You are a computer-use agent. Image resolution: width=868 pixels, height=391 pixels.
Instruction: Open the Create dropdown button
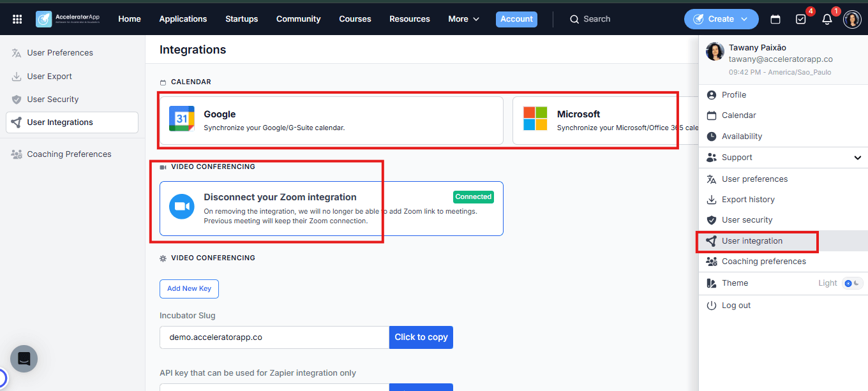(721, 19)
